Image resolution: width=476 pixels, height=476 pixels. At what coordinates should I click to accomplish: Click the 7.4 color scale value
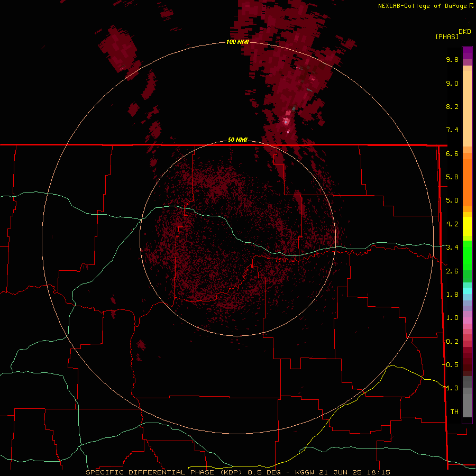(x=452, y=130)
